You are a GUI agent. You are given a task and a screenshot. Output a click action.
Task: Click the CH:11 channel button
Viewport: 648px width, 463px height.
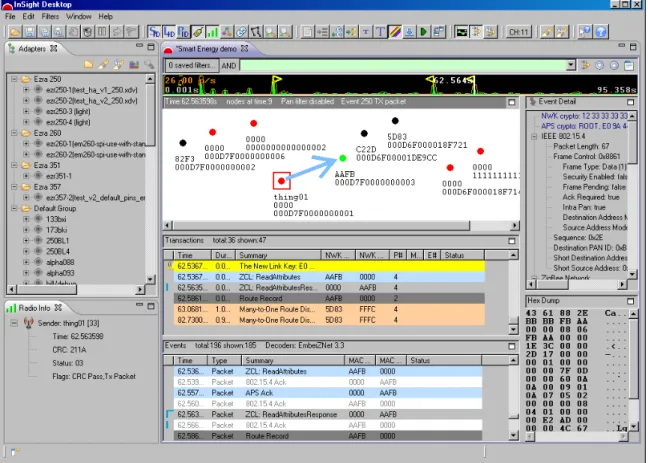tap(519, 32)
